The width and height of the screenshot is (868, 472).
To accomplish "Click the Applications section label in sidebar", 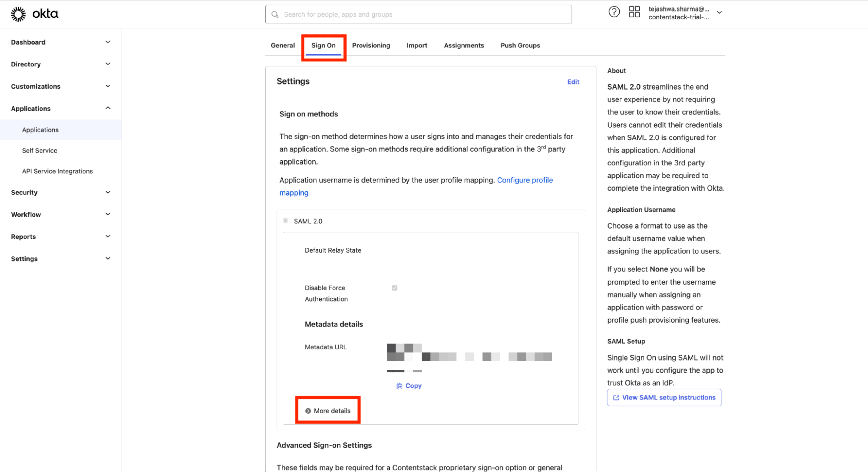I will point(30,109).
